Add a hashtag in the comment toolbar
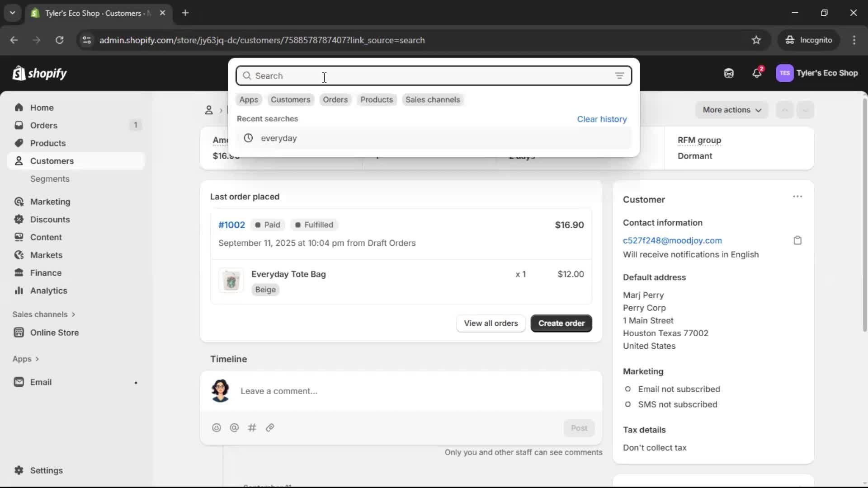The width and height of the screenshot is (868, 488). coord(252,427)
